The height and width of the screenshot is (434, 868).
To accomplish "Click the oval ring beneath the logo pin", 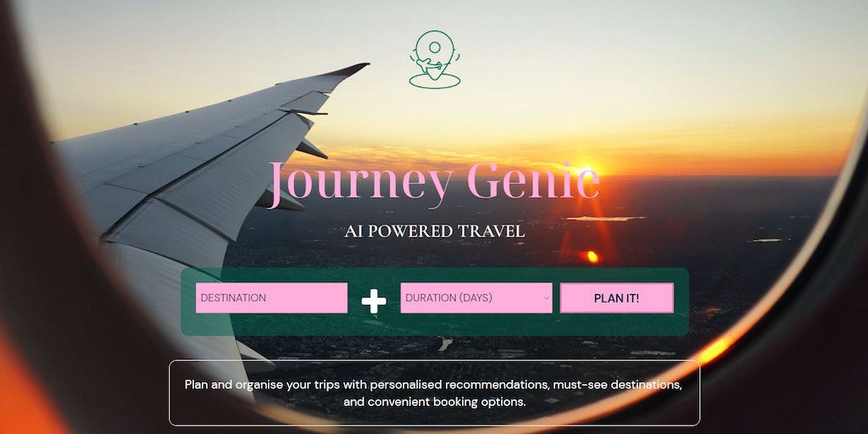I will pyautogui.click(x=435, y=81).
